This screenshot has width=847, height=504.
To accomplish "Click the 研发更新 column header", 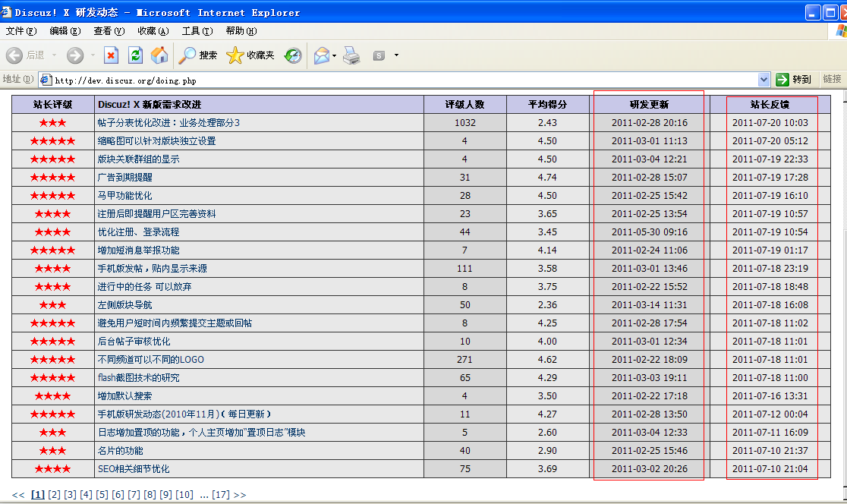I will pyautogui.click(x=649, y=105).
